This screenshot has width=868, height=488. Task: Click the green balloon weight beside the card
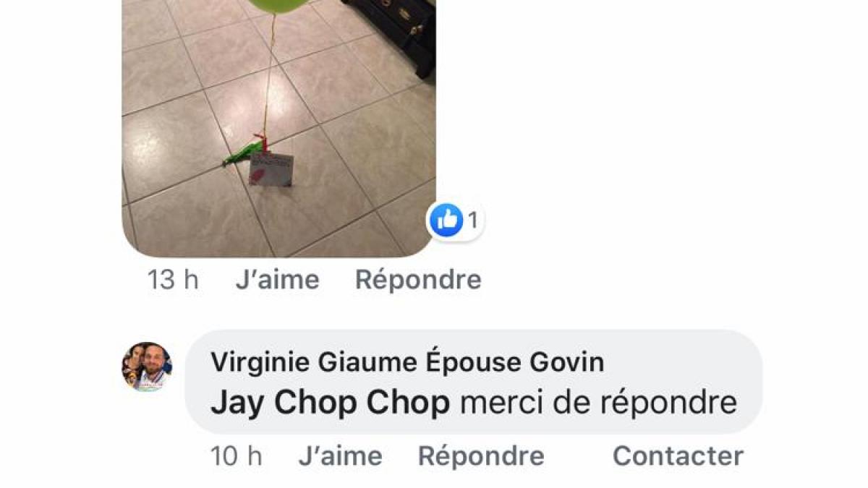coord(241,153)
